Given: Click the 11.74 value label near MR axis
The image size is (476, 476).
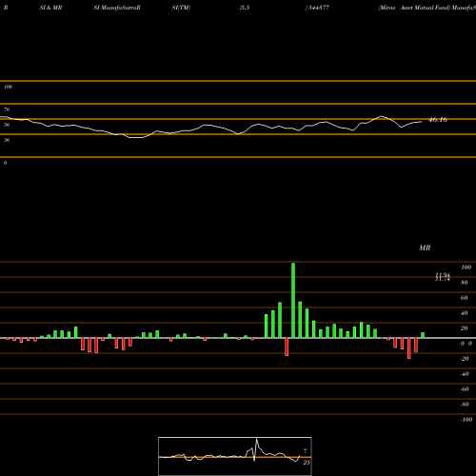Looking at the screenshot, I should point(443,278).
